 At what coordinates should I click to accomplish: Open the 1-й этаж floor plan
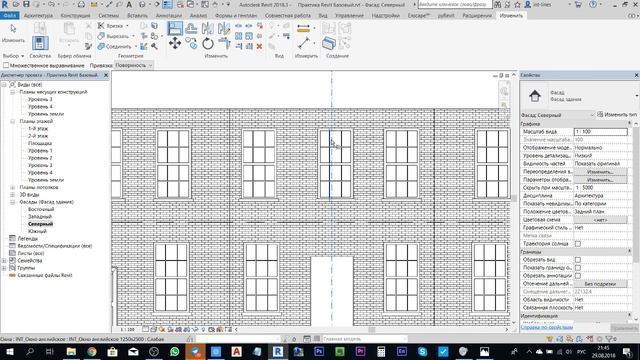tap(38, 129)
